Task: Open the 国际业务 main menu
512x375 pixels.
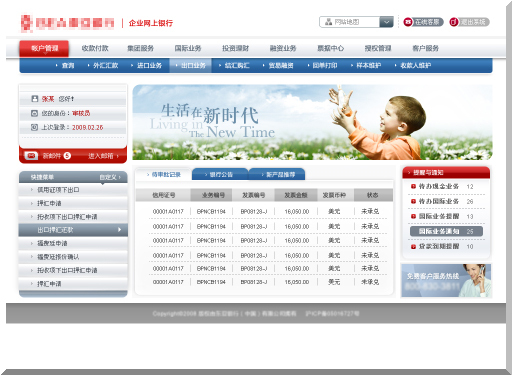Action: click(x=188, y=48)
